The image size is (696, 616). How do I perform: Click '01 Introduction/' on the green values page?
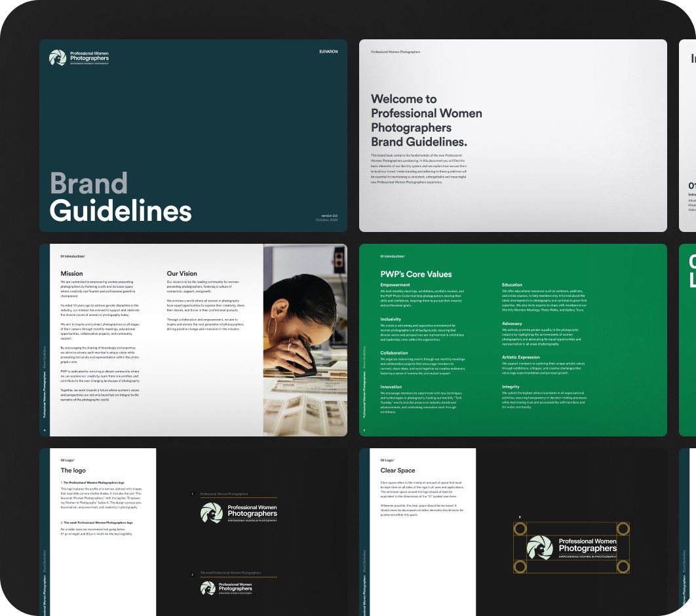[x=393, y=256]
